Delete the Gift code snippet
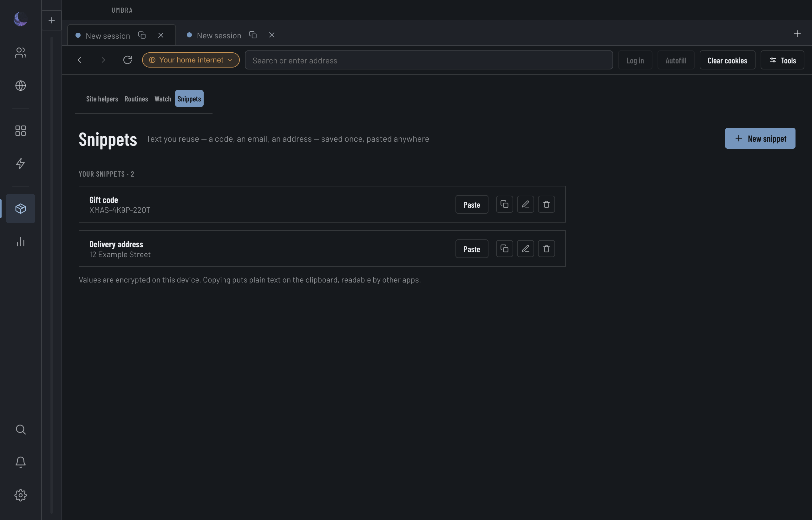The height and width of the screenshot is (520, 812). pos(547,204)
